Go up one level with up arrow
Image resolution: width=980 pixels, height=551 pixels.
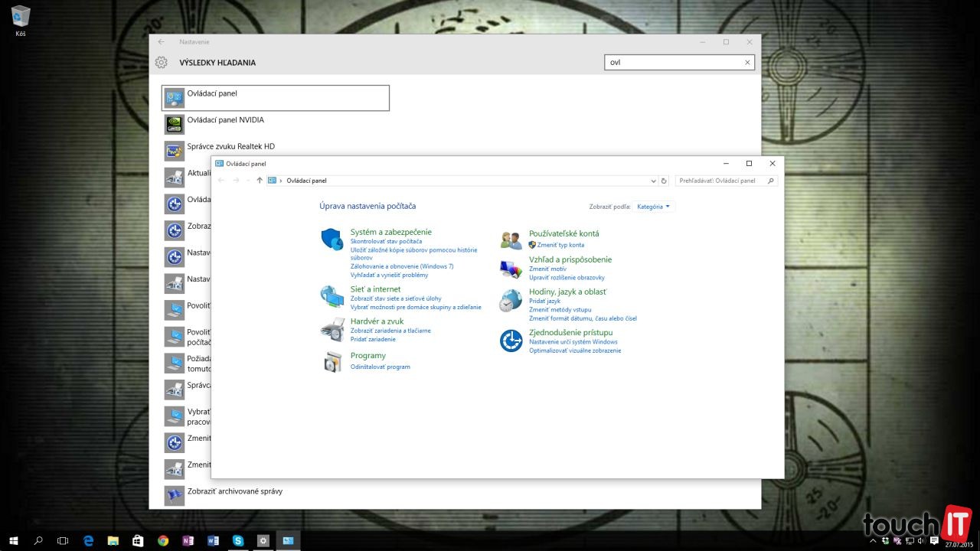point(260,181)
